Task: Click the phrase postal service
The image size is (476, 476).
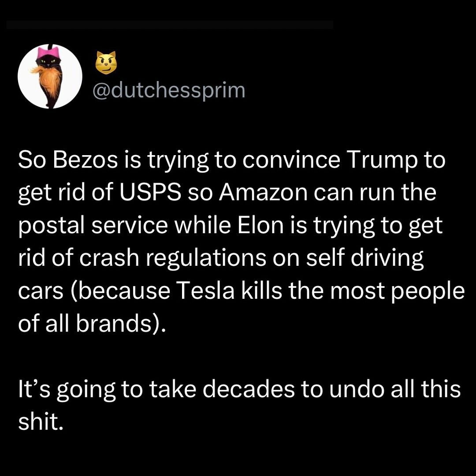Action: pyautogui.click(x=93, y=226)
